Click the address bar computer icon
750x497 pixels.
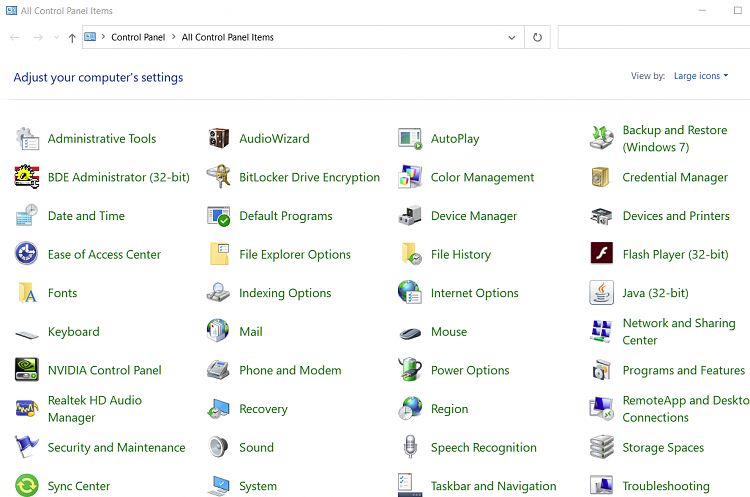click(x=90, y=37)
